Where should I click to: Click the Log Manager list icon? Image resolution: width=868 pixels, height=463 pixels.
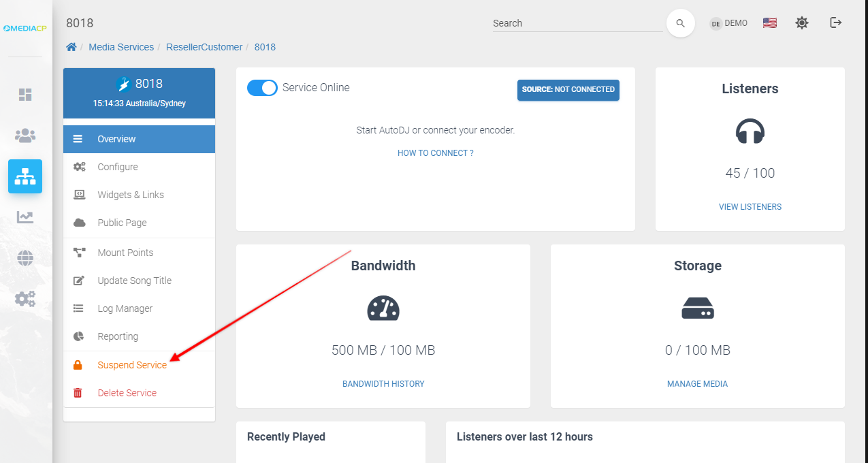tap(78, 308)
